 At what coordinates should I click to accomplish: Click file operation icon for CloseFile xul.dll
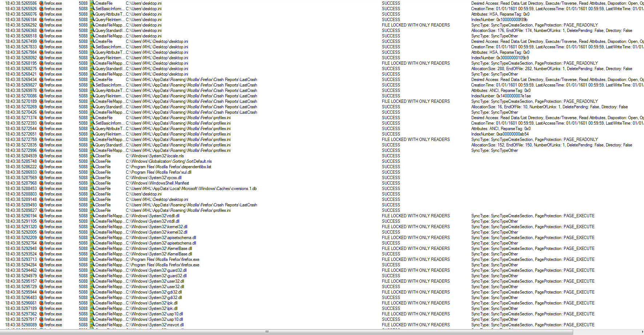[x=92, y=172]
